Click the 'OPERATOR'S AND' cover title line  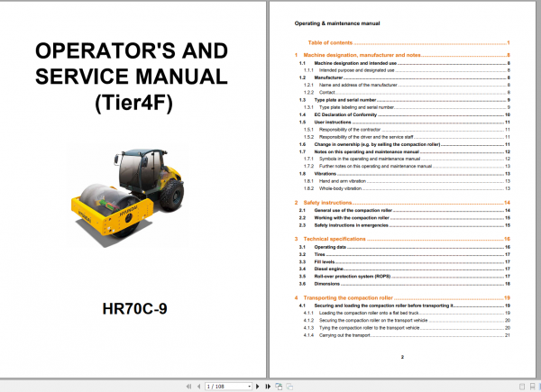click(132, 50)
